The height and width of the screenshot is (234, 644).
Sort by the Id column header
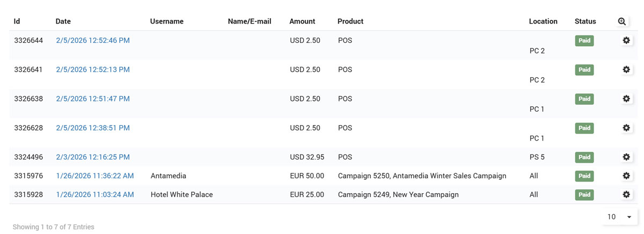[x=17, y=21]
